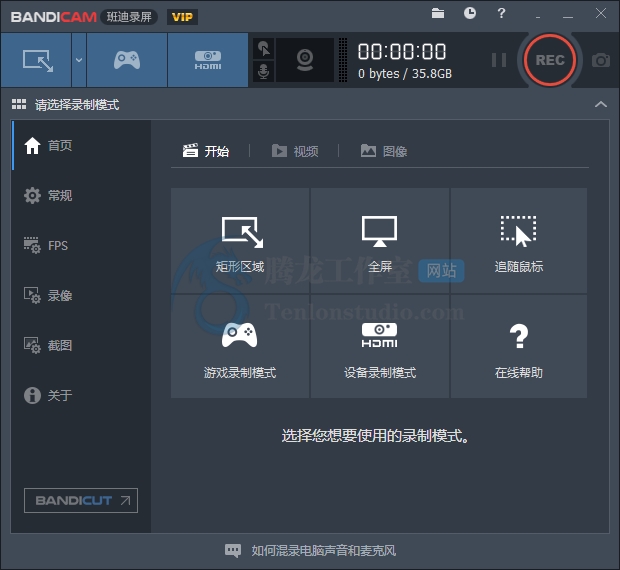Open FPS settings in sidebar

(81, 245)
